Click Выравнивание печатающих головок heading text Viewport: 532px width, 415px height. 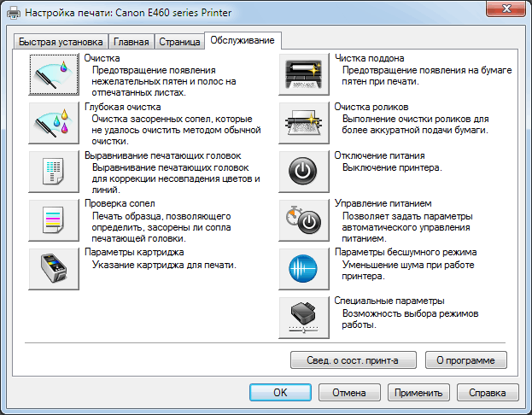(163, 155)
